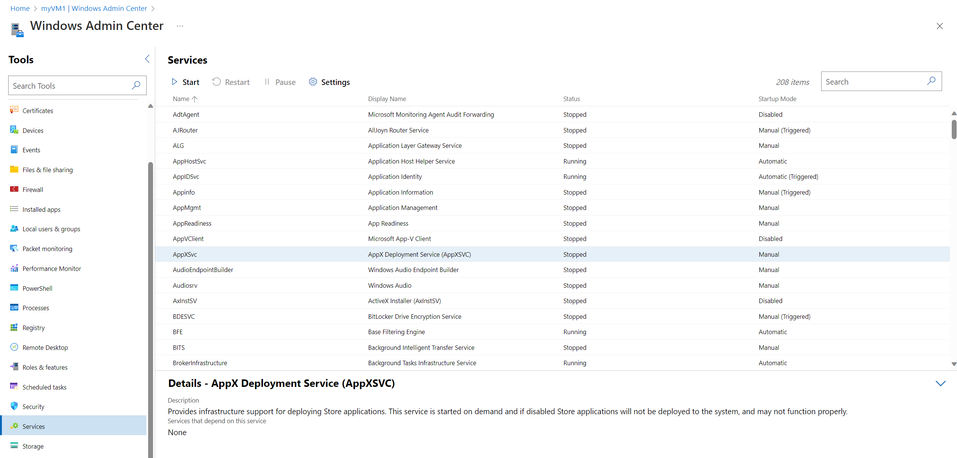Open the Local users & groups icon
The height and width of the screenshot is (458, 957).
[14, 229]
